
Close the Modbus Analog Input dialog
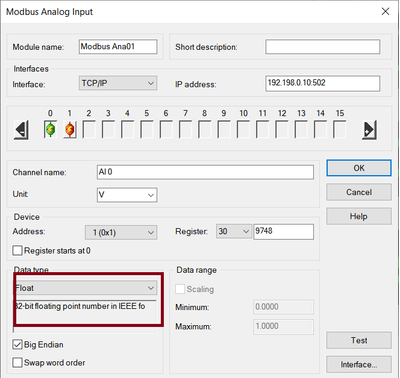(x=385, y=11)
